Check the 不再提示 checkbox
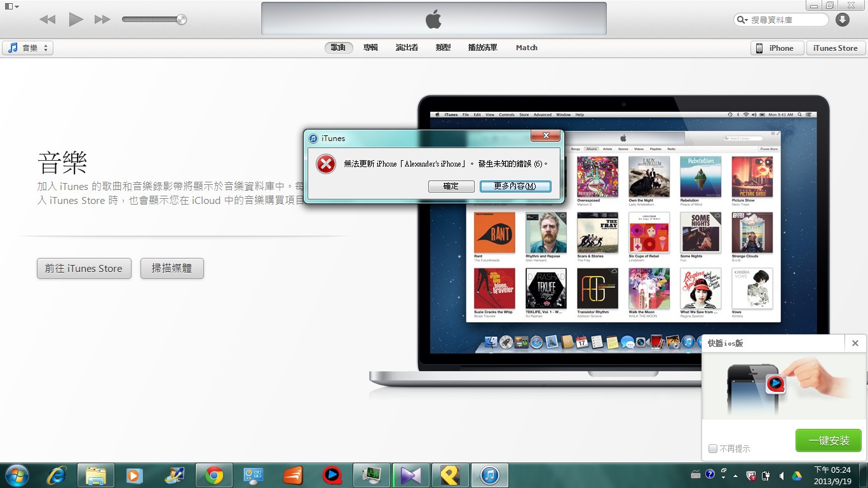Image resolution: width=868 pixels, height=488 pixels. tap(713, 449)
